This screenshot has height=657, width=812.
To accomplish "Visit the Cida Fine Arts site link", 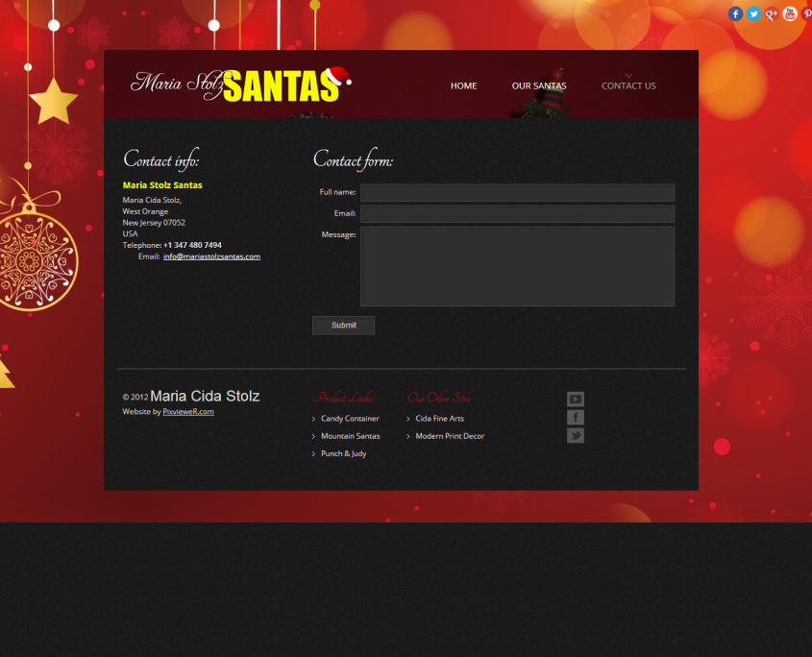I will pos(439,419).
